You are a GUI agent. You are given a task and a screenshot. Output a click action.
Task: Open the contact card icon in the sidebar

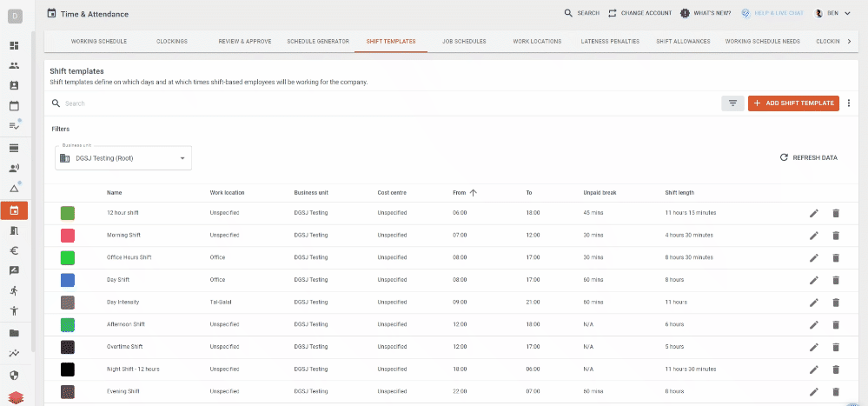click(x=15, y=85)
